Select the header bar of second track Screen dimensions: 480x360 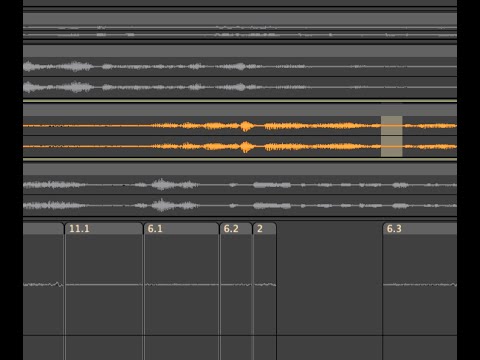coord(240,51)
